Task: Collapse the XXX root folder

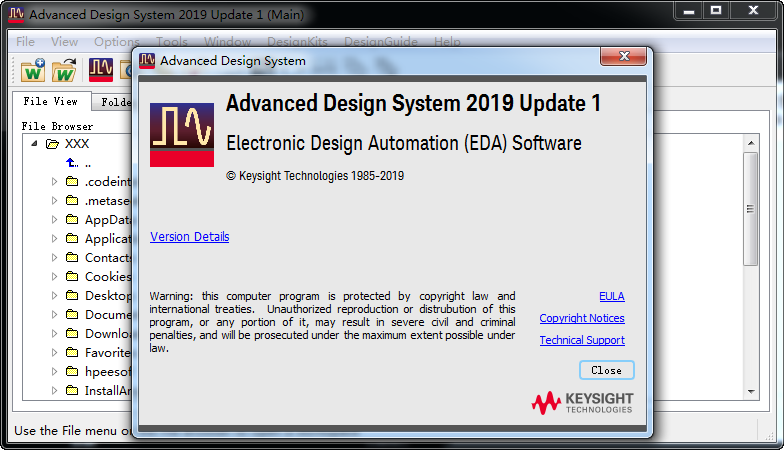Action: pos(34,144)
